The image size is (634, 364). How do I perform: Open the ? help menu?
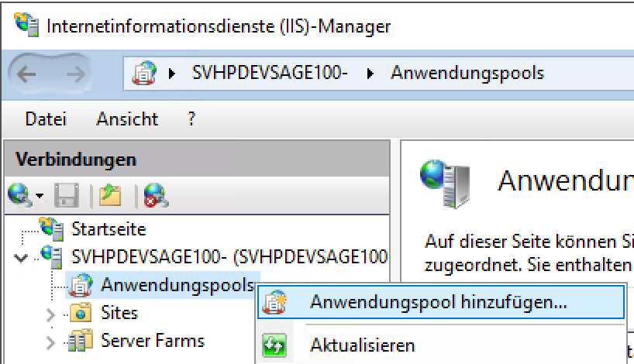pyautogui.click(x=191, y=119)
